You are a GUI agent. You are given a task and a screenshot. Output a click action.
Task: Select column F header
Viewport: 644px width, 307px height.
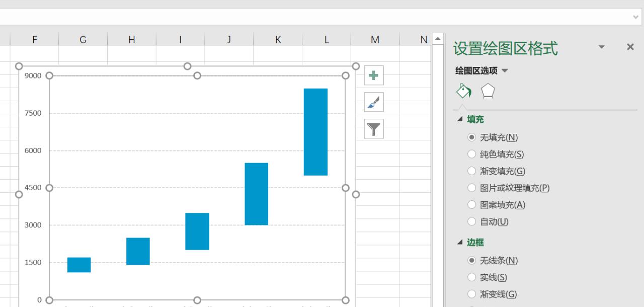click(34, 39)
